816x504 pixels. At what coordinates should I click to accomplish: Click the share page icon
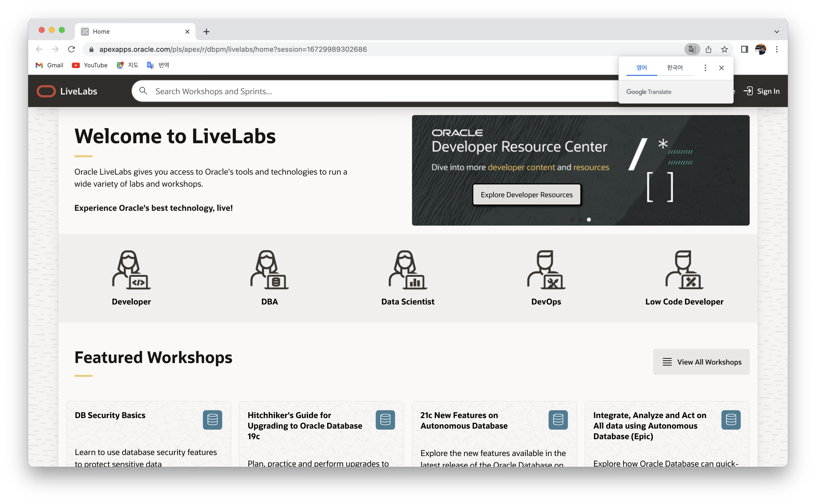708,49
